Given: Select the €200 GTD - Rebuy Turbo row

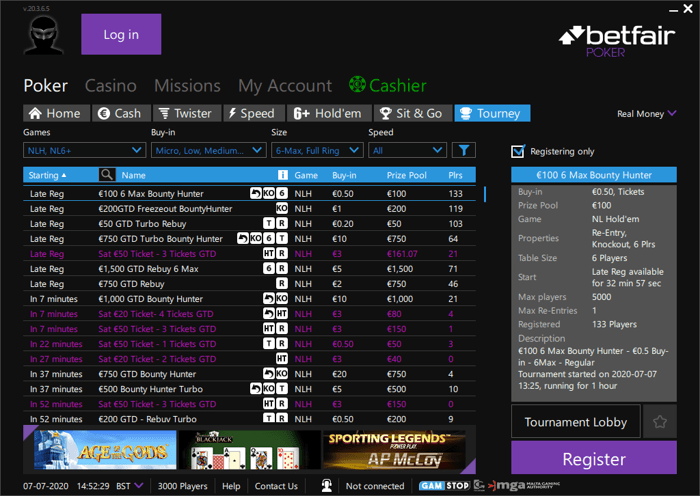Looking at the screenshot, I should pos(249,419).
